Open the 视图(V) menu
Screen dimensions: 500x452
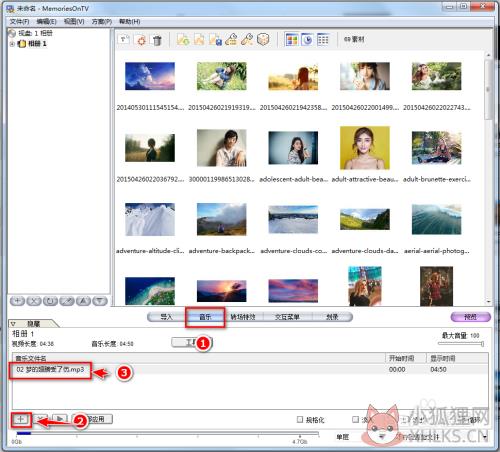click(74, 22)
